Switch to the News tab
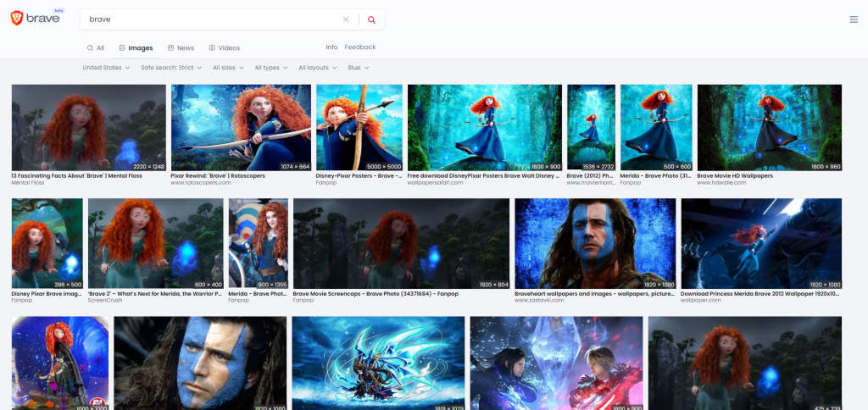 (x=181, y=48)
